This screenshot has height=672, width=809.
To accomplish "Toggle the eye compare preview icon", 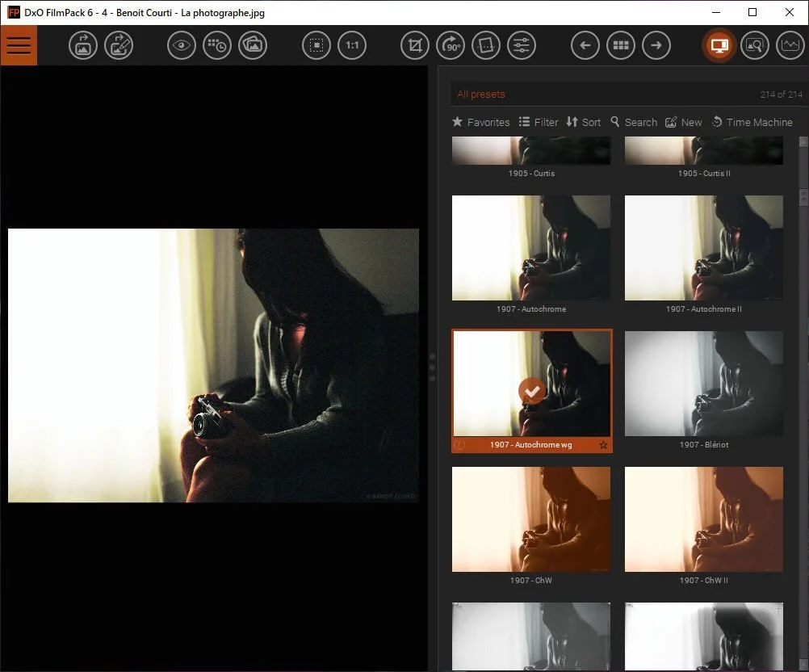I will coord(182,45).
